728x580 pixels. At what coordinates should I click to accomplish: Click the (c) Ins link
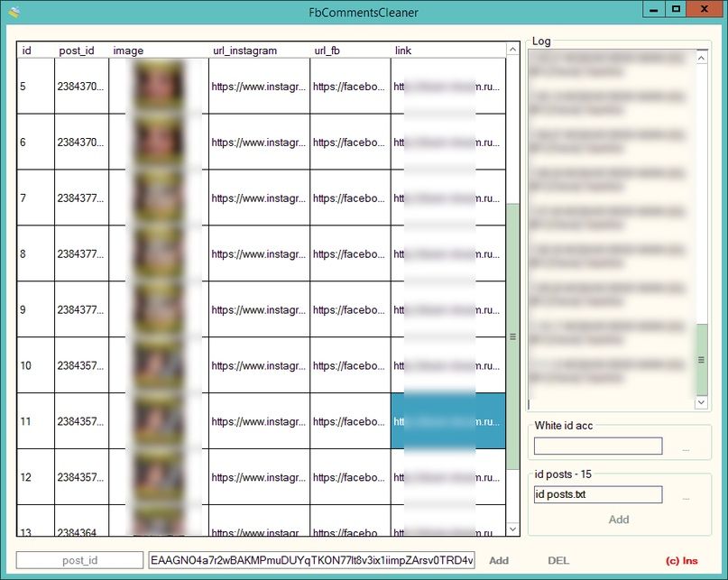[x=682, y=560]
